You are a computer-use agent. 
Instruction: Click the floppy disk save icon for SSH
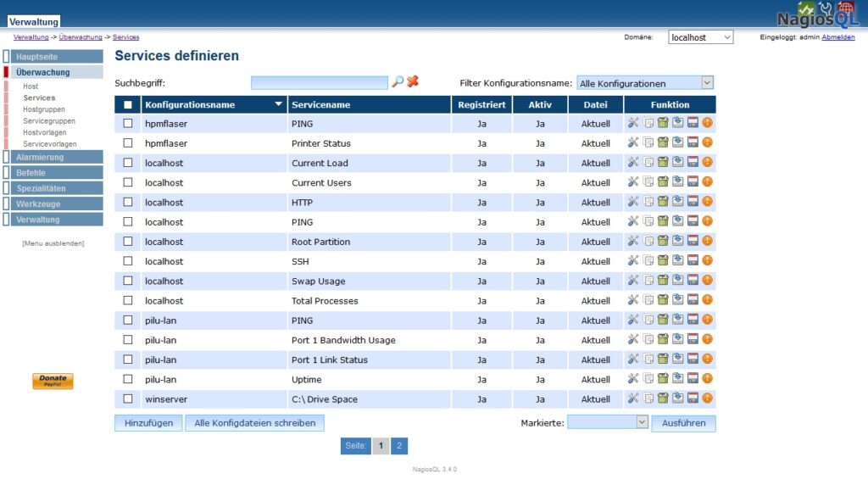tap(693, 260)
